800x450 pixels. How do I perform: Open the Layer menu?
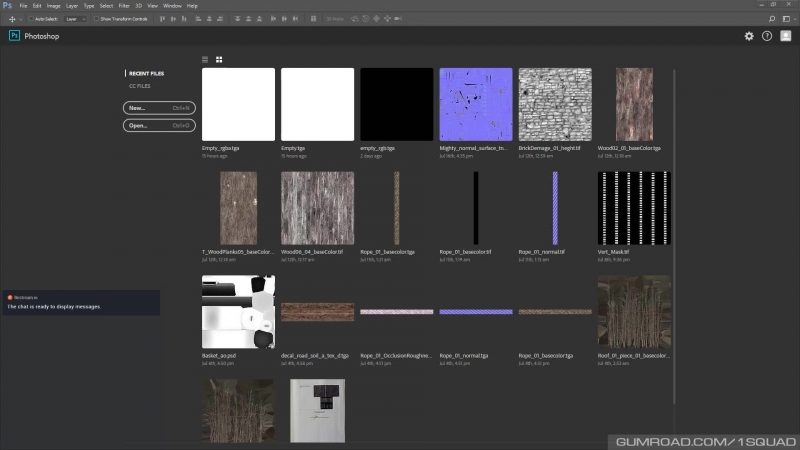tap(72, 6)
